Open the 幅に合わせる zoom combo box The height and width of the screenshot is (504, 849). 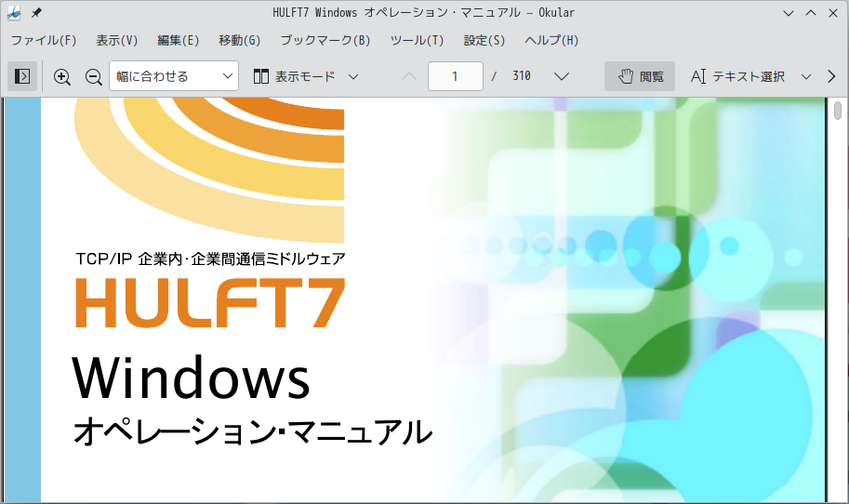pos(174,76)
